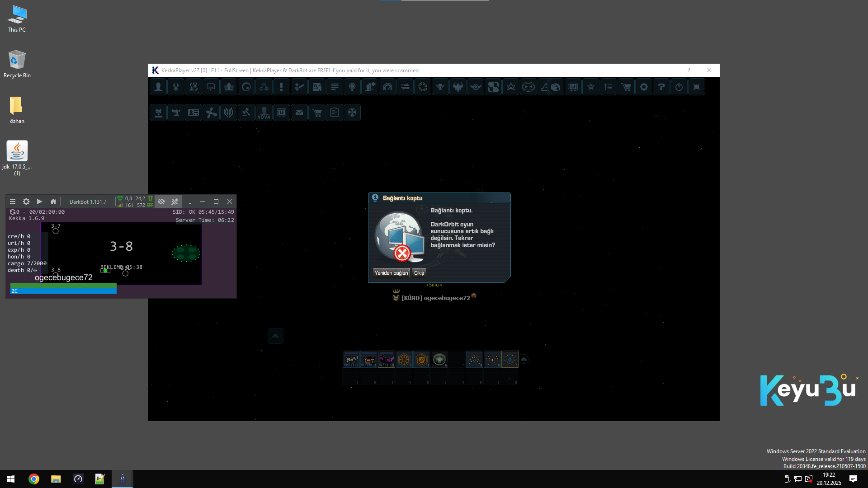This screenshot has height=488, width=868.
Task: Click the blue 2C shield bar
Action: click(x=63, y=291)
